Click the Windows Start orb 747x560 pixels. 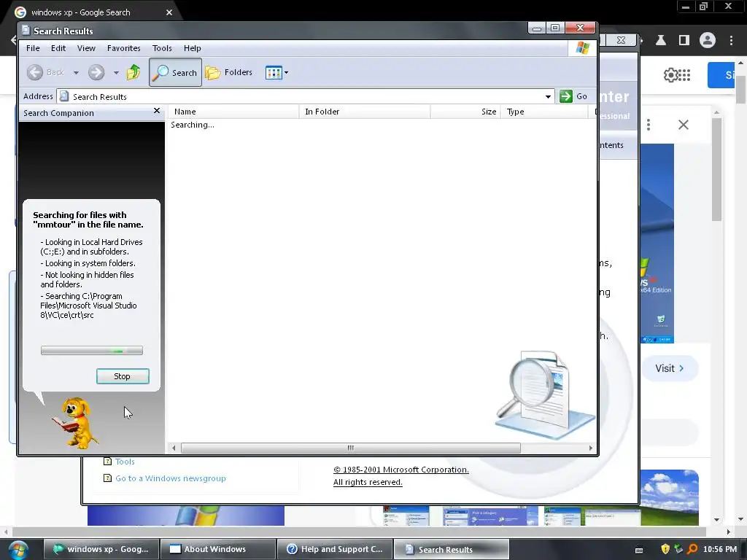[18, 550]
